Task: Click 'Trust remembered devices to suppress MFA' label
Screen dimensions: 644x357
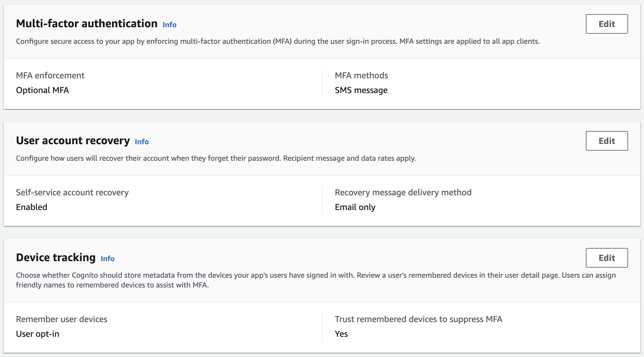Action: point(418,319)
